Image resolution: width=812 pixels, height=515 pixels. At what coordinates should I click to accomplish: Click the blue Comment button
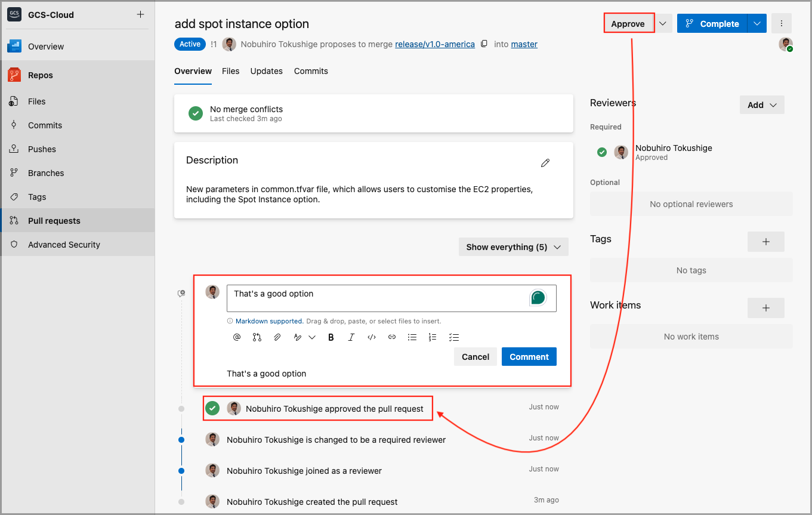[529, 357]
